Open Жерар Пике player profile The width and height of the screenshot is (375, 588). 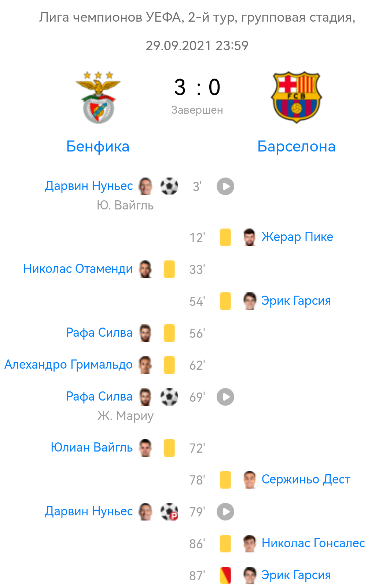pos(297,237)
